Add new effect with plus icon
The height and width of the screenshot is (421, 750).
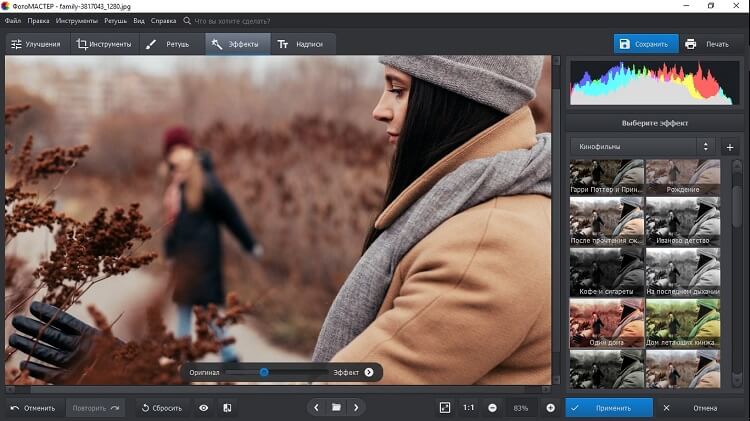[729, 147]
